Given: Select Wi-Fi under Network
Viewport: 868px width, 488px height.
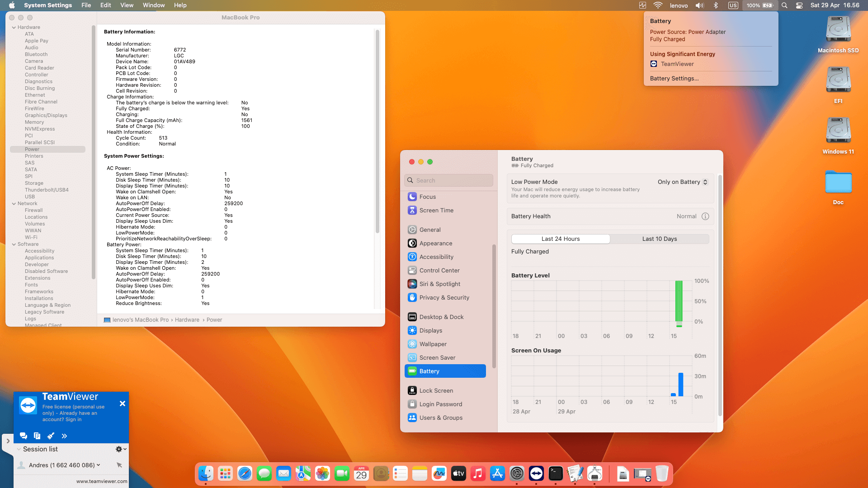Looking at the screenshot, I should coord(31,237).
